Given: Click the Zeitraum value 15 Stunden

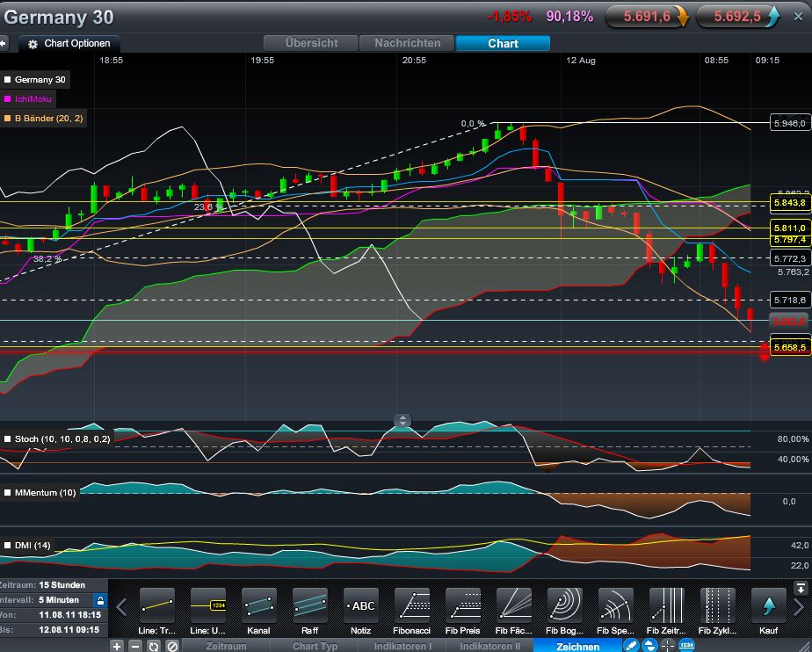Looking at the screenshot, I should 62,584.
